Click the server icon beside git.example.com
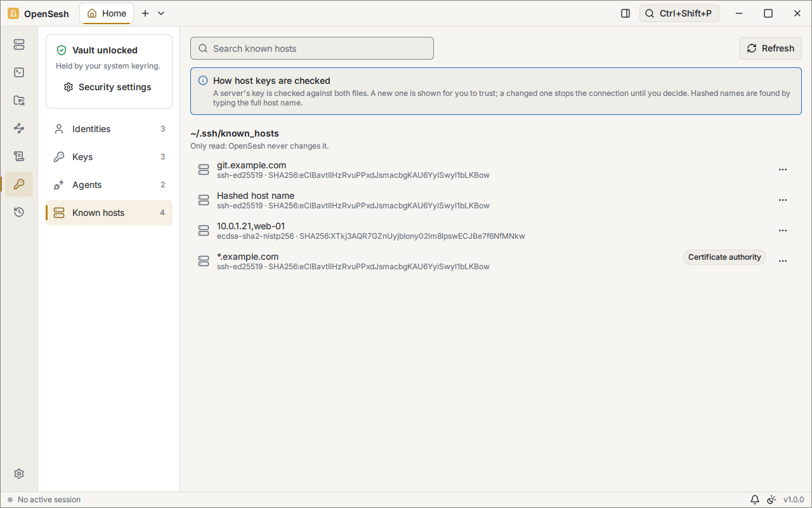 (x=204, y=170)
